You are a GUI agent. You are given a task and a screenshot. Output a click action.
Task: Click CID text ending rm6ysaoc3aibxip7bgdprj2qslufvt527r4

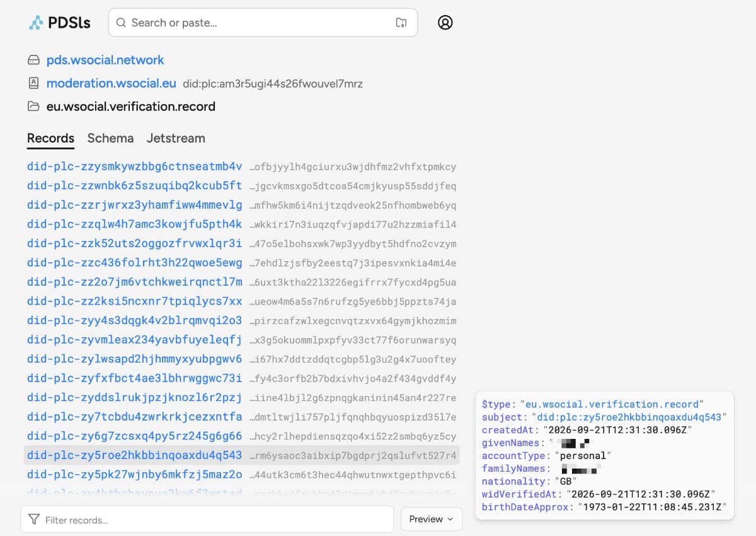[353, 455]
